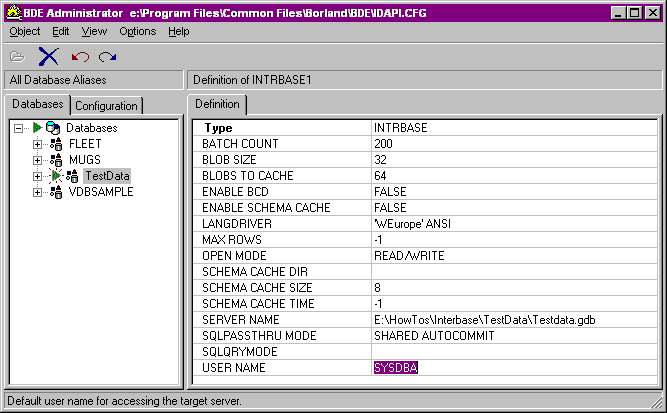
Task: Collapse the Databases root tree node
Action: point(19,128)
